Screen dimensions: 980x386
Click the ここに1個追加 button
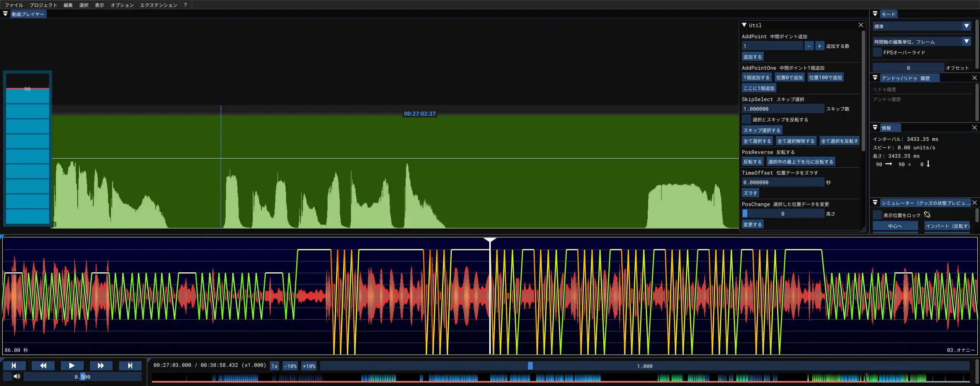pos(759,88)
